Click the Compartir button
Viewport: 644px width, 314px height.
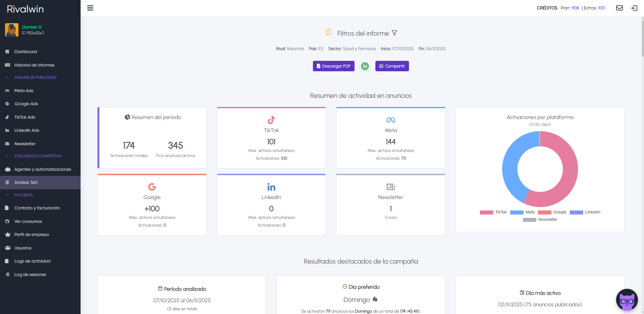[x=392, y=66]
